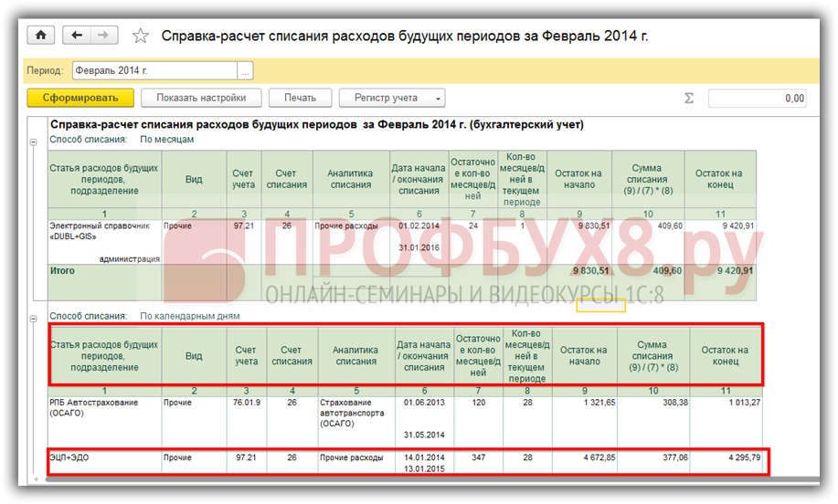Select the 308,38 write-off cell
Screen dimensions: 838x504
click(675, 403)
